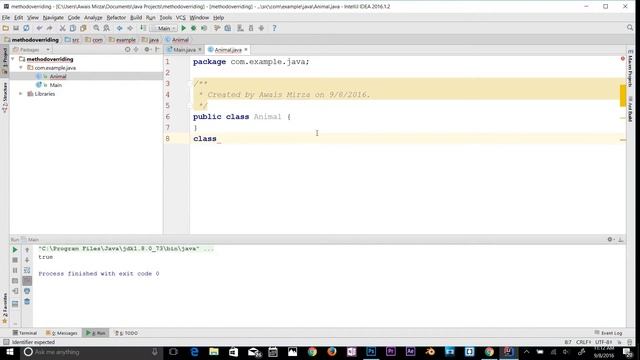Click the Cortana Ask me anything search box
640x360 pixels.
click(91, 352)
